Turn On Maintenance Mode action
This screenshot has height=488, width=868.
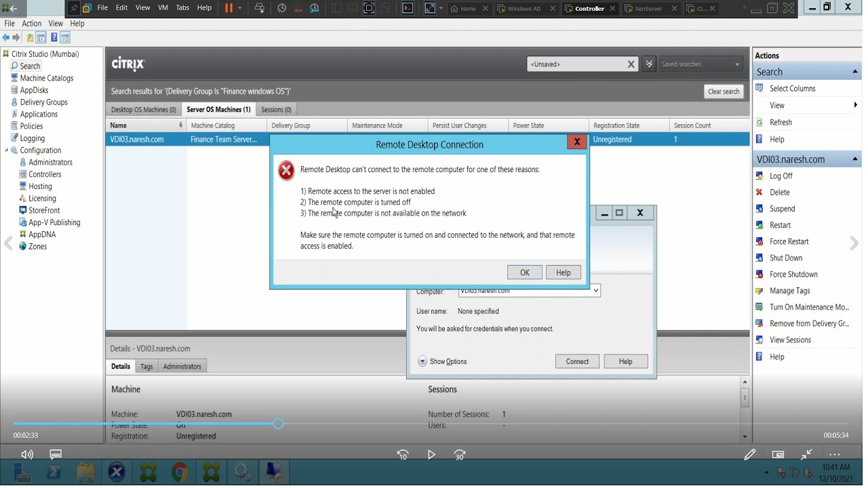pos(809,307)
